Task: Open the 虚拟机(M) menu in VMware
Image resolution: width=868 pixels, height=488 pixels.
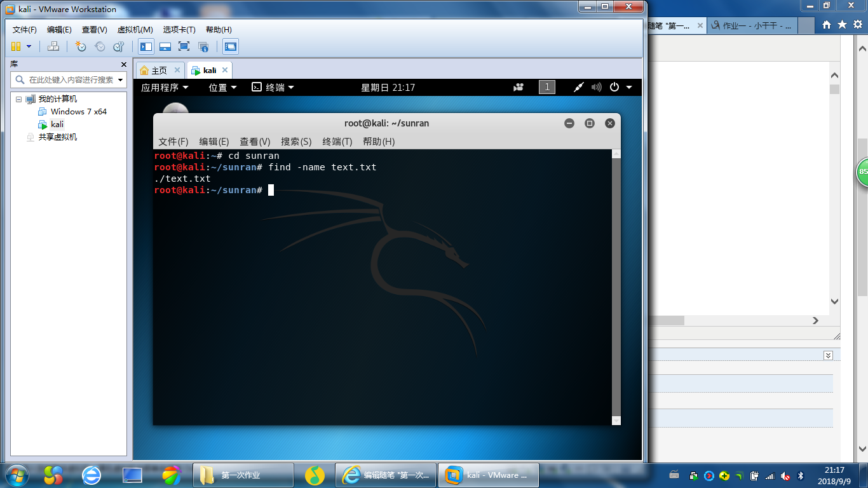Action: [135, 30]
